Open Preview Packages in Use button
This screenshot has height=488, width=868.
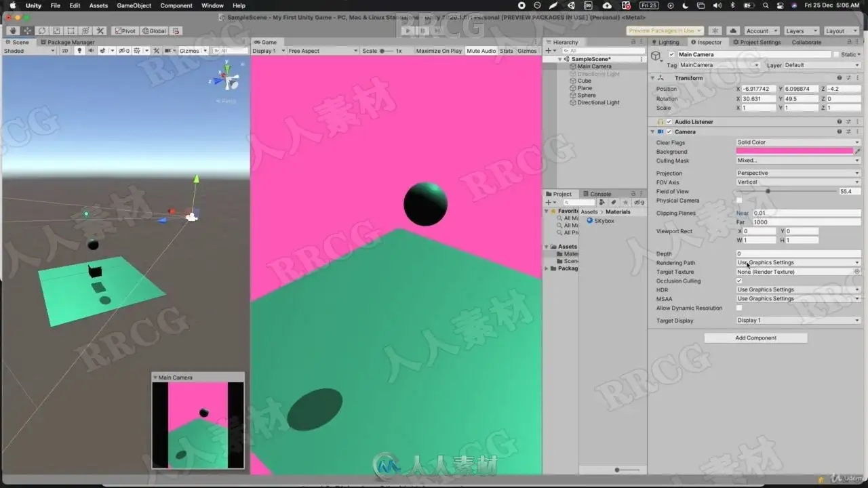coord(665,30)
